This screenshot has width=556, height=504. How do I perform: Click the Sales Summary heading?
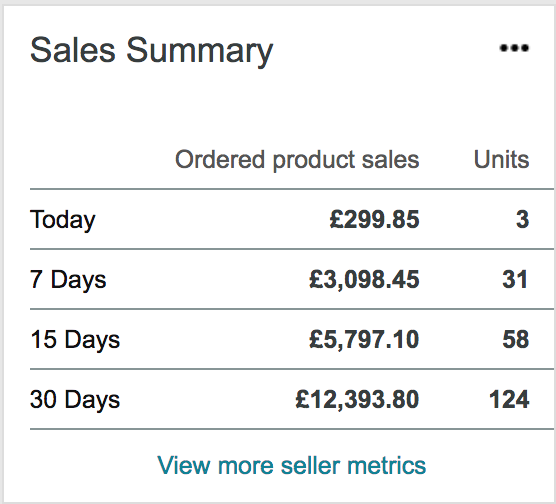152,51
